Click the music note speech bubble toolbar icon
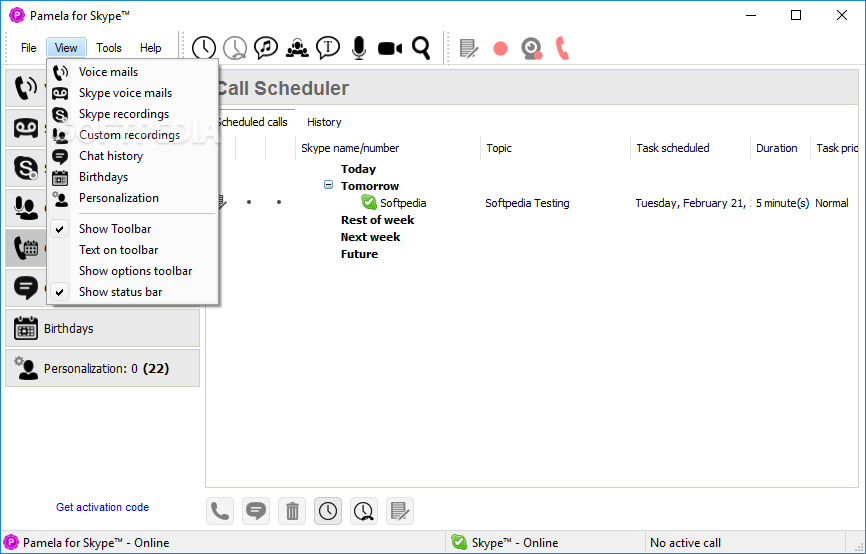866x554 pixels. coord(266,48)
